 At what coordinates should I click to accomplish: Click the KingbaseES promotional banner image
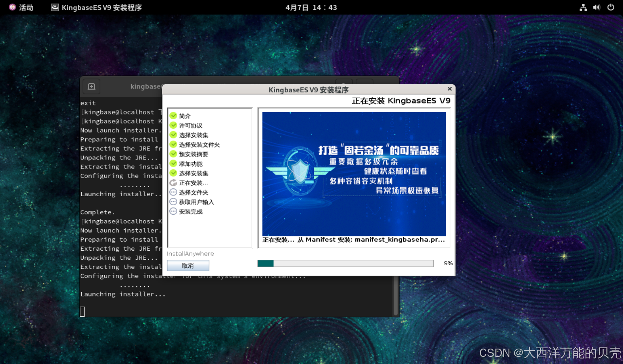click(x=354, y=174)
